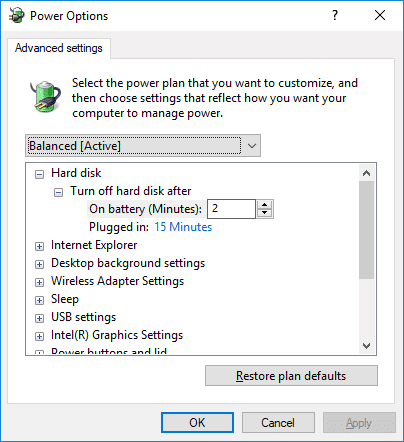Open the Balanced [Active] power plan dropdown

[143, 146]
